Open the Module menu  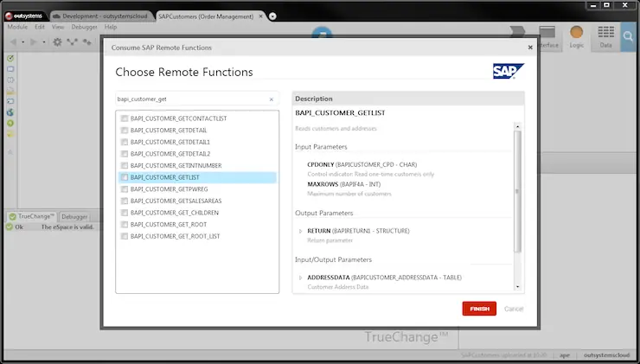coord(17,27)
